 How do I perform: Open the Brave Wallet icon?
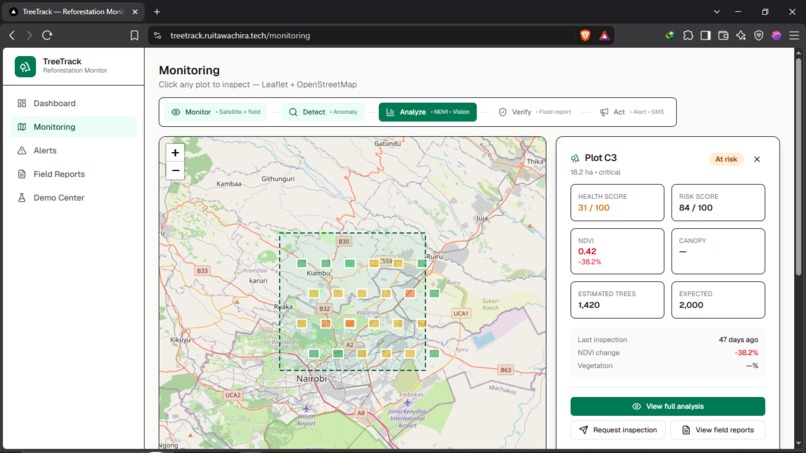(x=723, y=35)
